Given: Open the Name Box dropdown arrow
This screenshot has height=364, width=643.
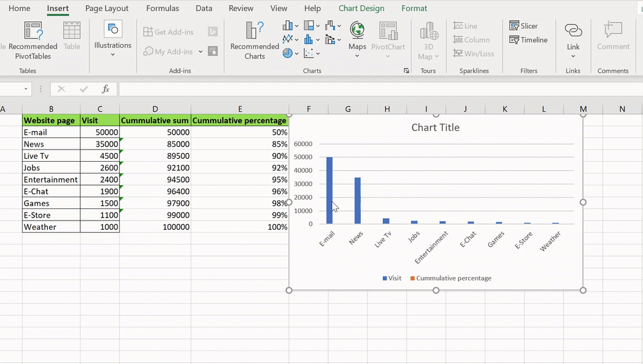Looking at the screenshot, I should (26, 89).
